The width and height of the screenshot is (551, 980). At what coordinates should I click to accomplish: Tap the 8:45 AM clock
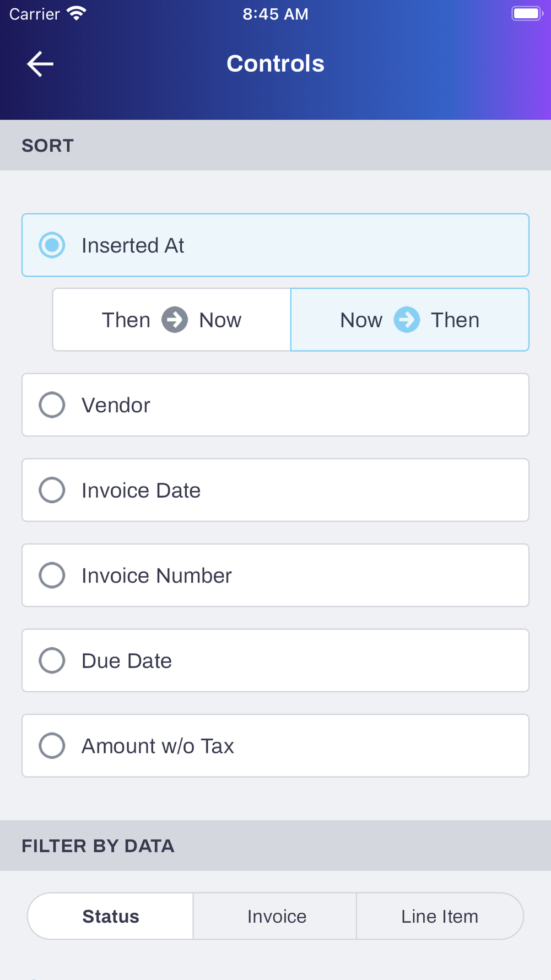point(275,14)
